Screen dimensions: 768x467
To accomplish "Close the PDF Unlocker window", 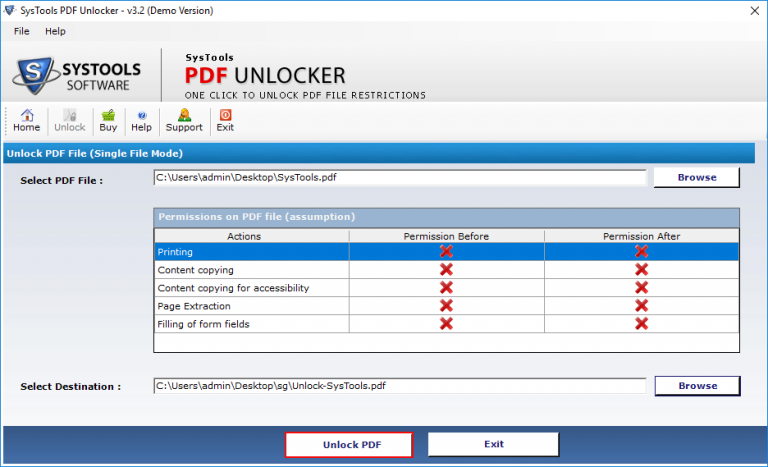I will [755, 11].
